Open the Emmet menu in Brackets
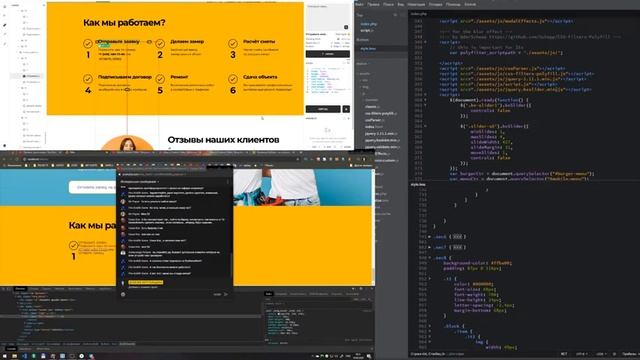Image resolution: width=640 pixels, height=360 pixels. pos(470,4)
